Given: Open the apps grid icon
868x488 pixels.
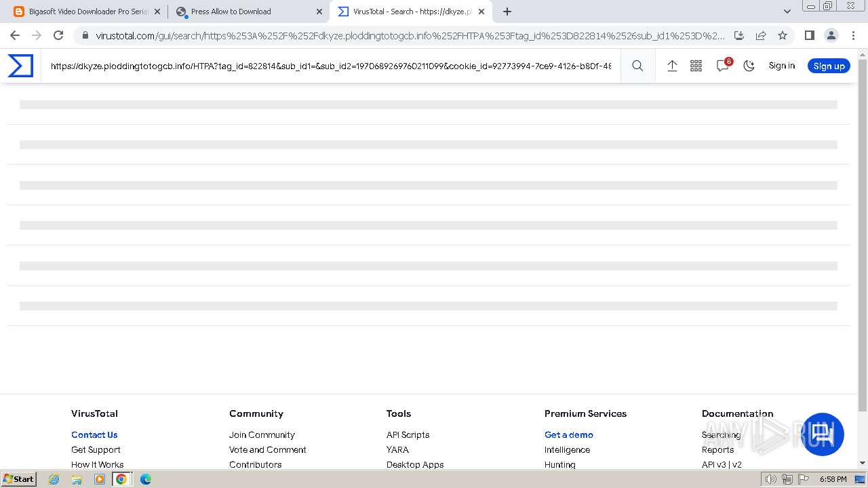Looking at the screenshot, I should [696, 66].
